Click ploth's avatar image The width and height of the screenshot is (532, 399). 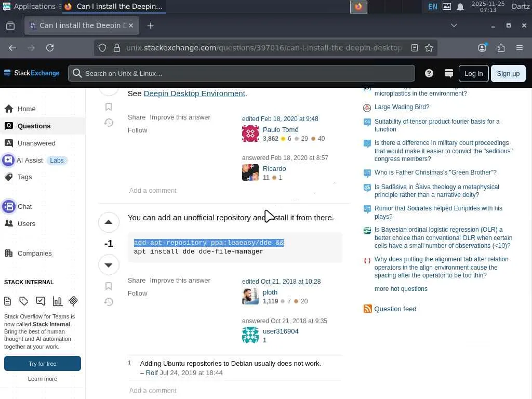coord(250,296)
